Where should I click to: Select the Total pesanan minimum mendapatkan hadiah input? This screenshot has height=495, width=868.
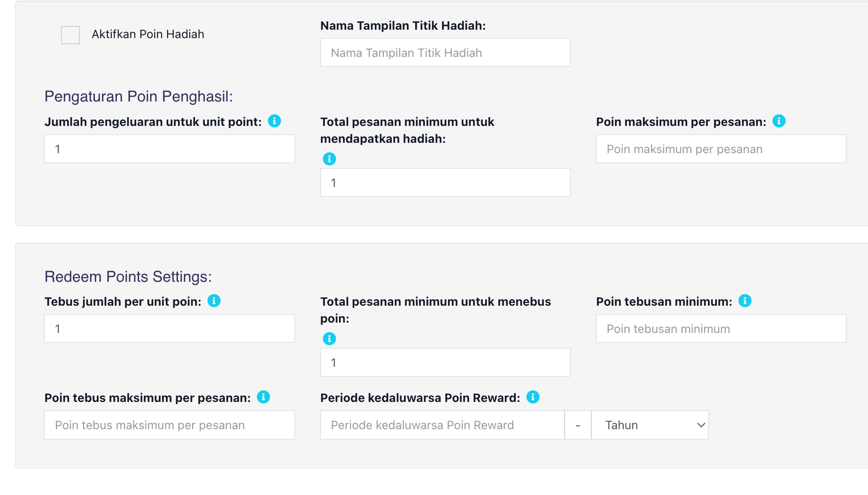[x=445, y=183]
